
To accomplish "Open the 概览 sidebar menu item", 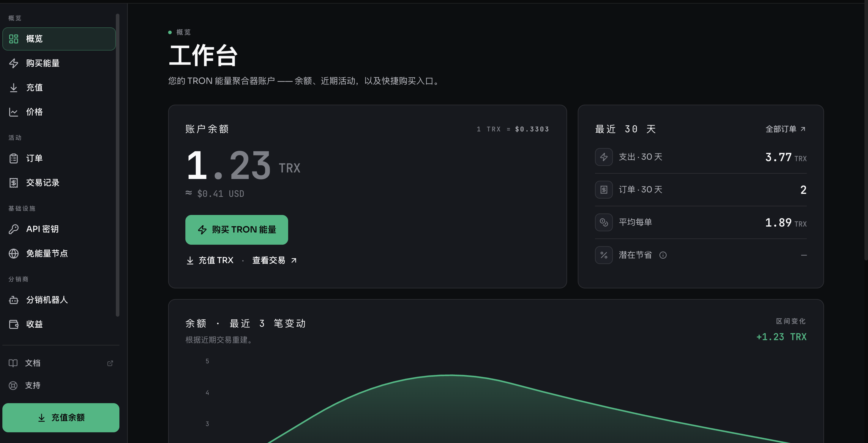I will coord(59,39).
